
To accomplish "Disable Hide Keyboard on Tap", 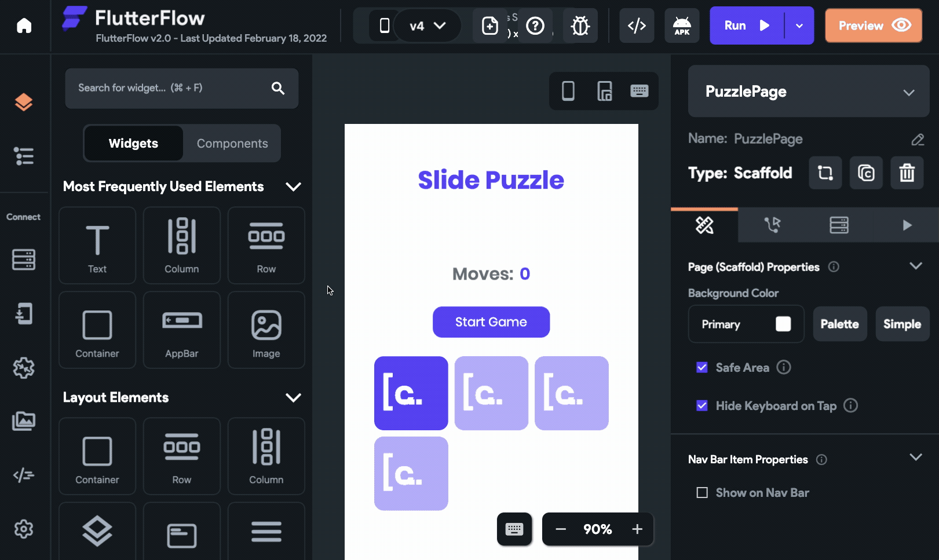I will point(701,405).
